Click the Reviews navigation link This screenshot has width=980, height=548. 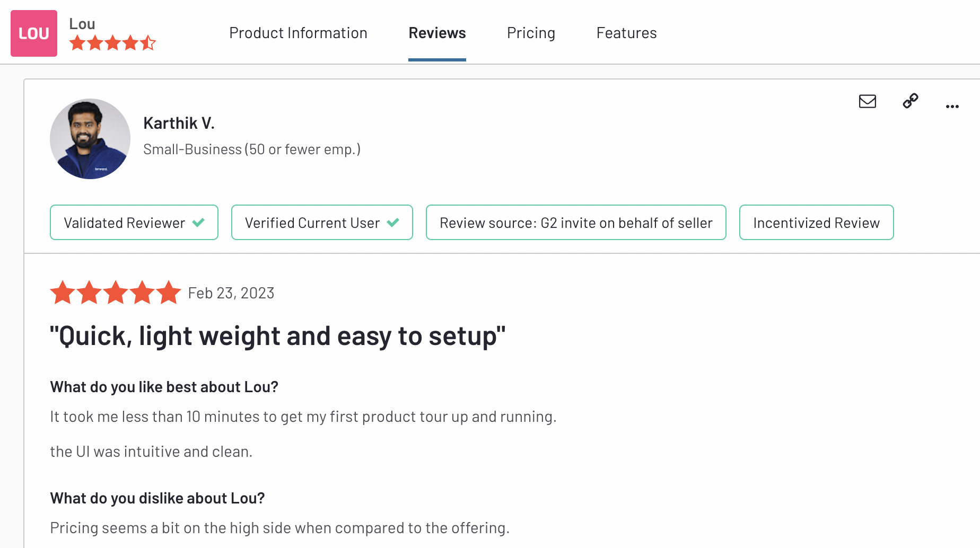(x=437, y=33)
